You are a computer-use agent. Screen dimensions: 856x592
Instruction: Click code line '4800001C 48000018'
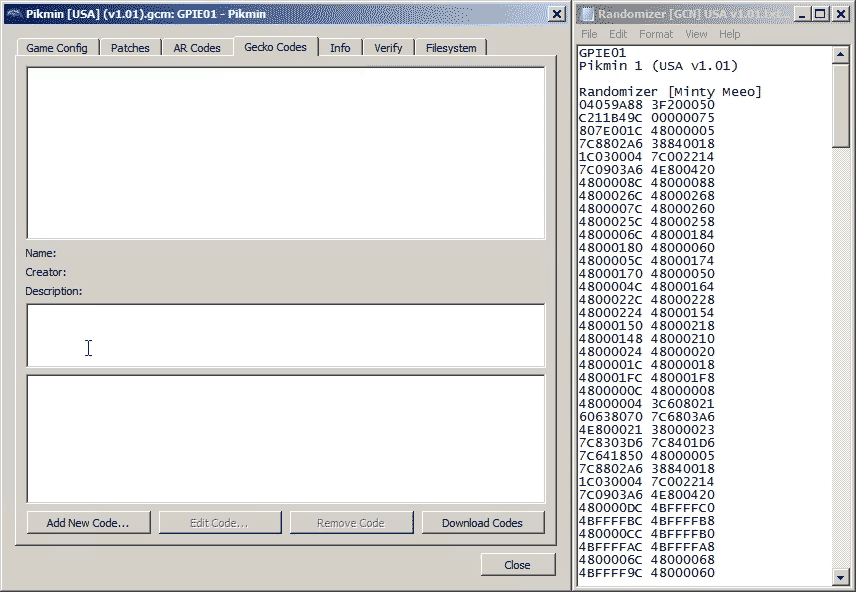coord(646,365)
